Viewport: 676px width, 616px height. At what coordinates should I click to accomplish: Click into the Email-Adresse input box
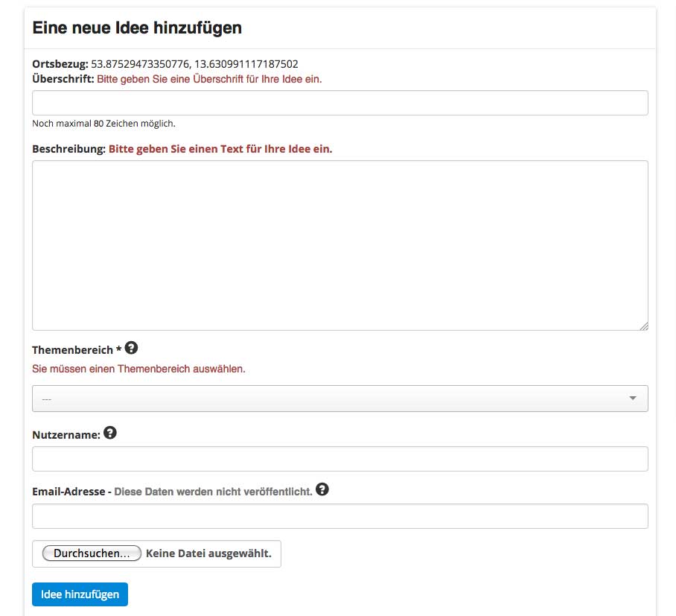click(x=339, y=516)
